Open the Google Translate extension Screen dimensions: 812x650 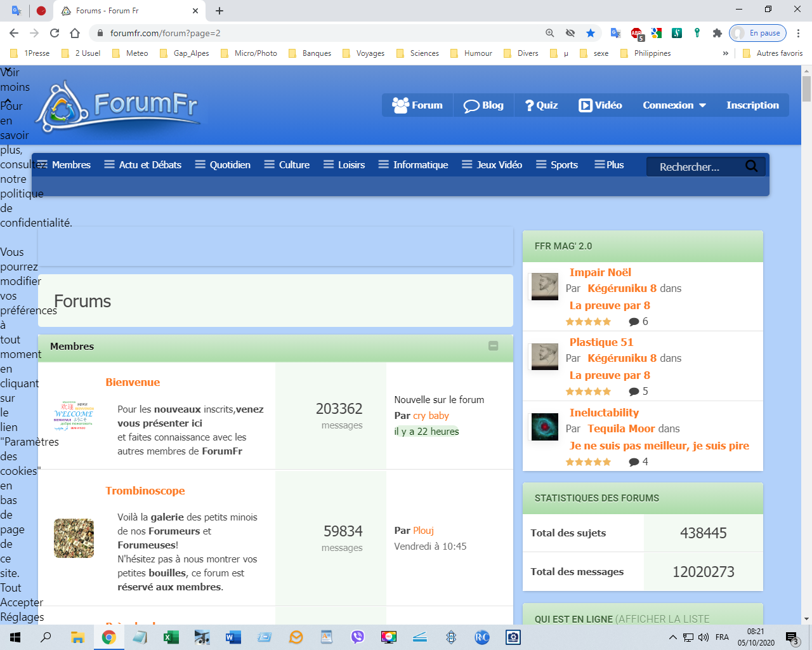coord(615,33)
